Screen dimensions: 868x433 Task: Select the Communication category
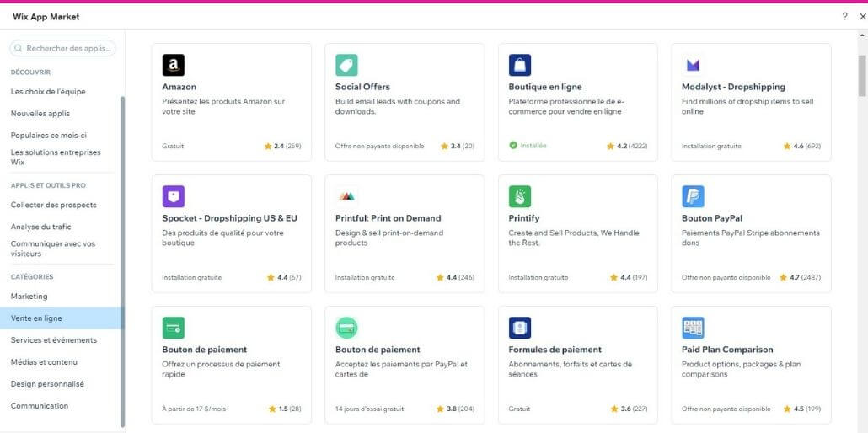click(40, 406)
